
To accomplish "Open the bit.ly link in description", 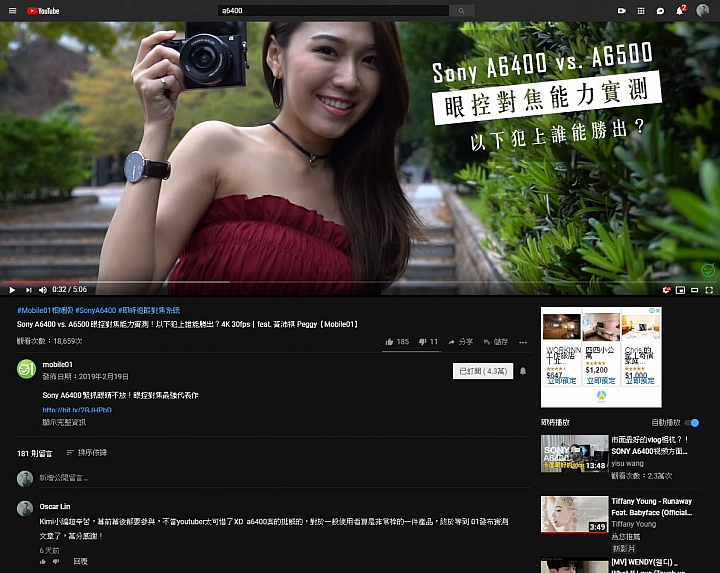I will (x=77, y=410).
